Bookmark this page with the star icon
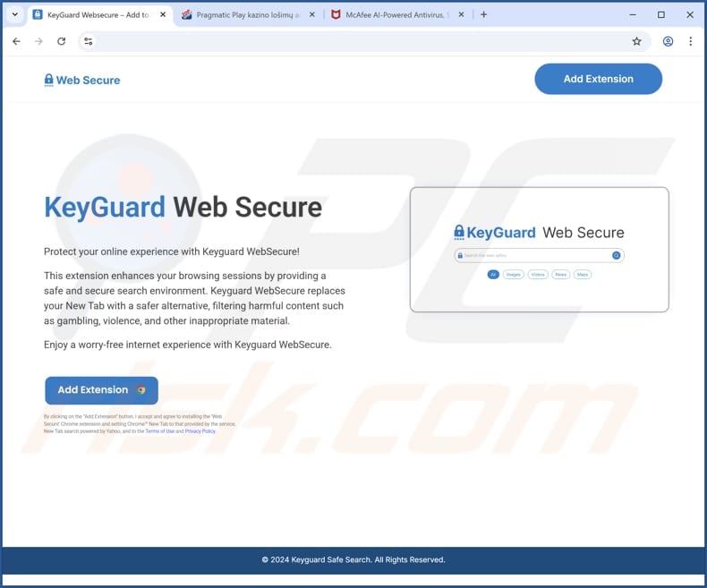 tap(636, 41)
